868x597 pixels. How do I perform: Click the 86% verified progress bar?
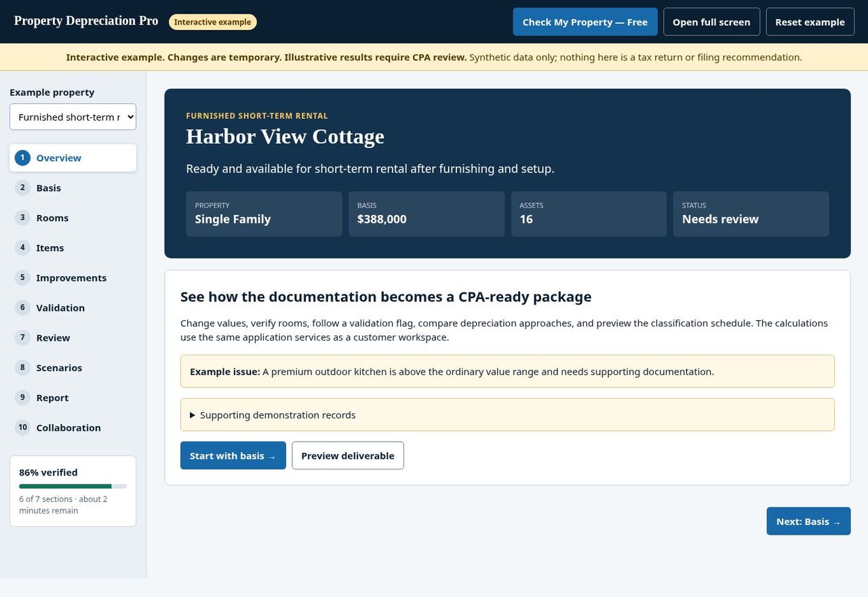click(x=73, y=486)
